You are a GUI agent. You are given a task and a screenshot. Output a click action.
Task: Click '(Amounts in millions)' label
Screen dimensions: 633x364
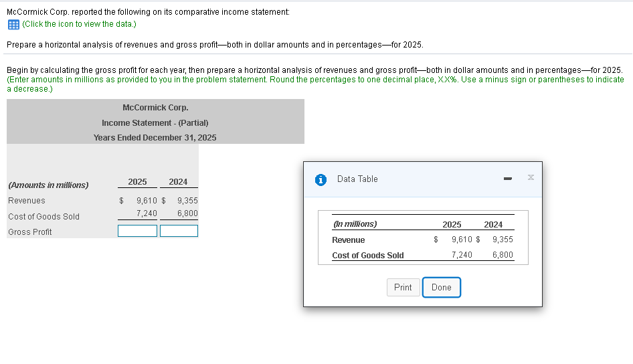click(48, 185)
